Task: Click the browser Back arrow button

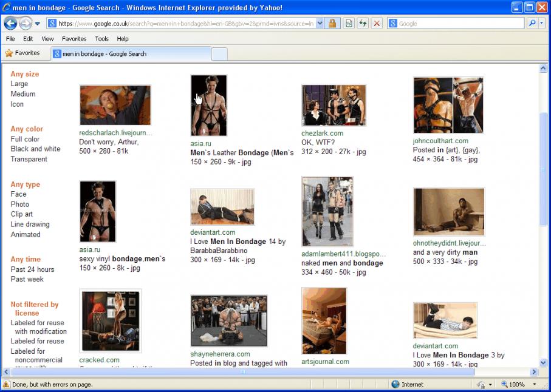Action: click(x=10, y=24)
